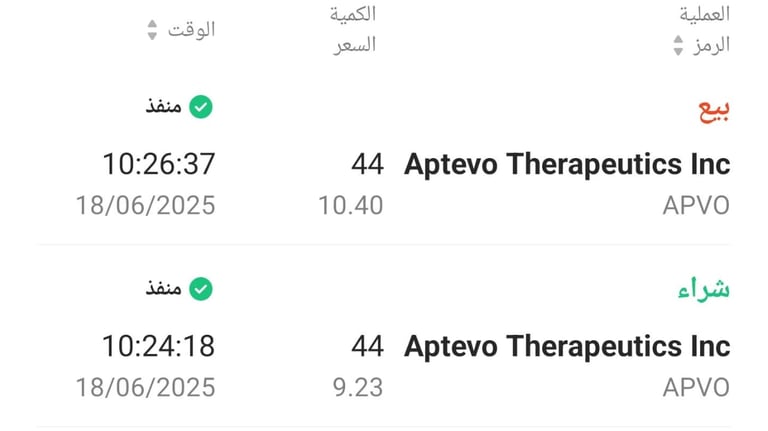Click green executed checkmark on sell order
Image resolution: width=768 pixels, height=431 pixels.
click(x=201, y=107)
